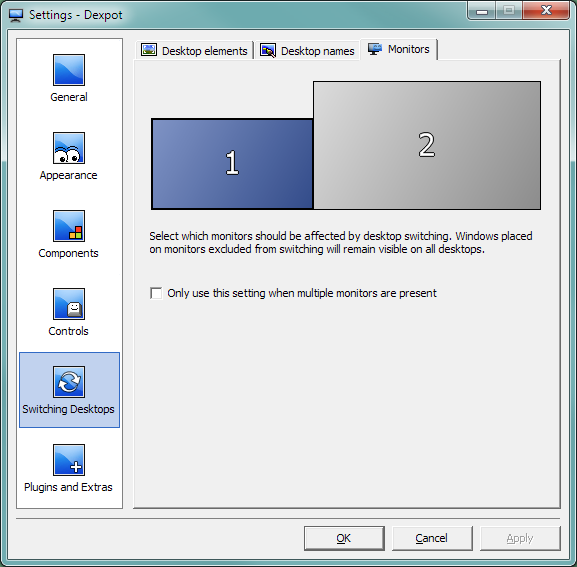Screen dimensions: 577x567
Task: Open the Appearance category with eyes icon
Action: click(69, 148)
